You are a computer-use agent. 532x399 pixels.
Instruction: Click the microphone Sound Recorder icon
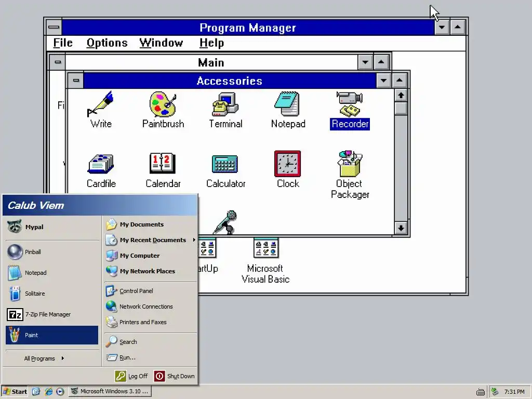225,222
